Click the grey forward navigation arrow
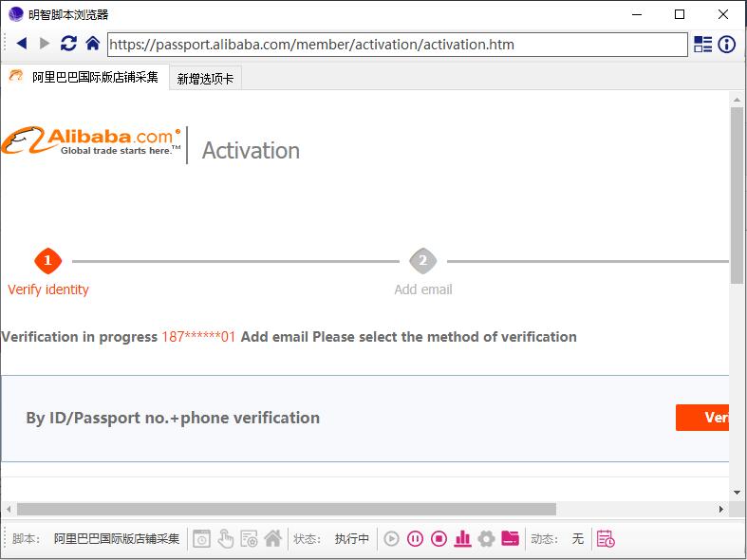This screenshot has height=560, width=747. tap(45, 44)
